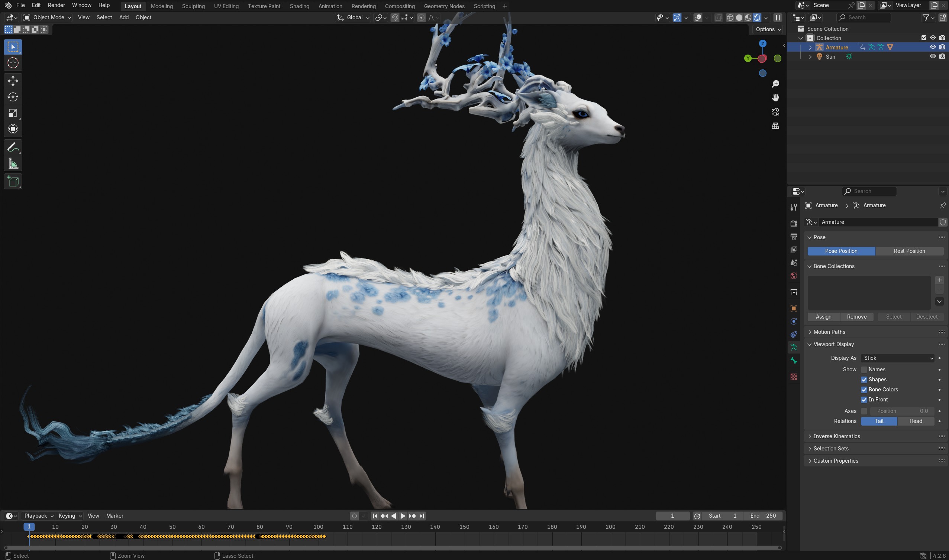Open the Display As Stick dropdown
Viewport: 949px width, 560px height.
coord(897,358)
